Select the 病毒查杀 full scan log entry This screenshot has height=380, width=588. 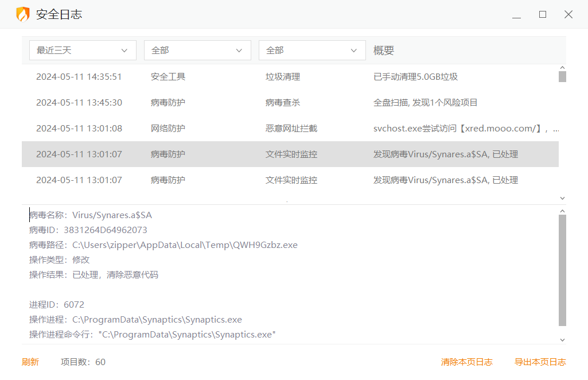tap(290, 103)
